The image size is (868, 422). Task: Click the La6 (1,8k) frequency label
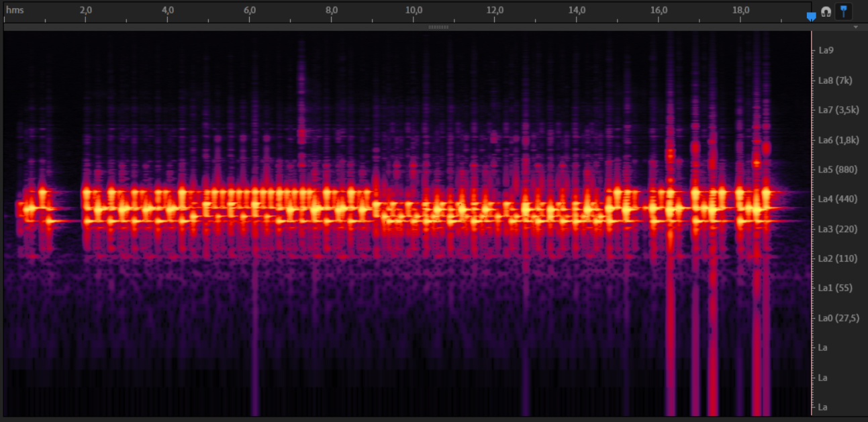coord(838,140)
